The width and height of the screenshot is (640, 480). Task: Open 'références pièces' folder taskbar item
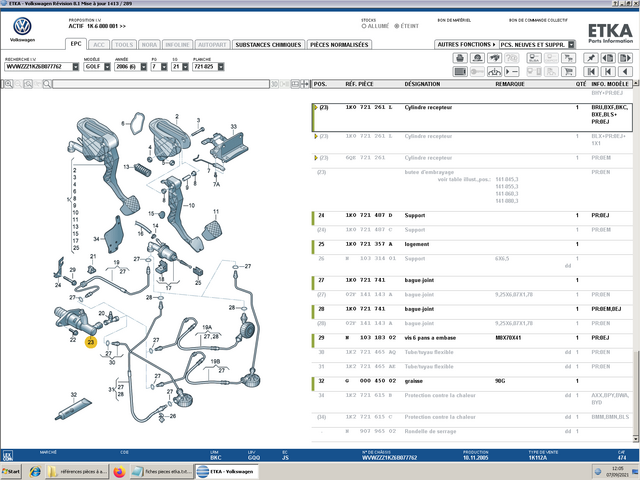(77, 471)
